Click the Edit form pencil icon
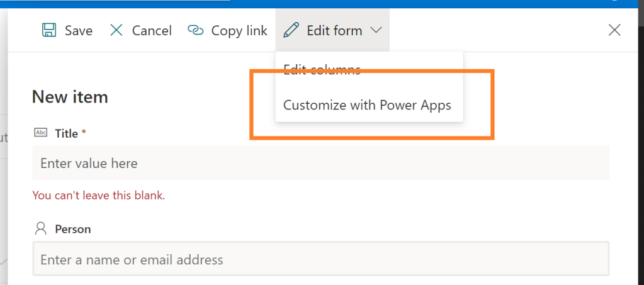The width and height of the screenshot is (644, 285). (x=290, y=30)
